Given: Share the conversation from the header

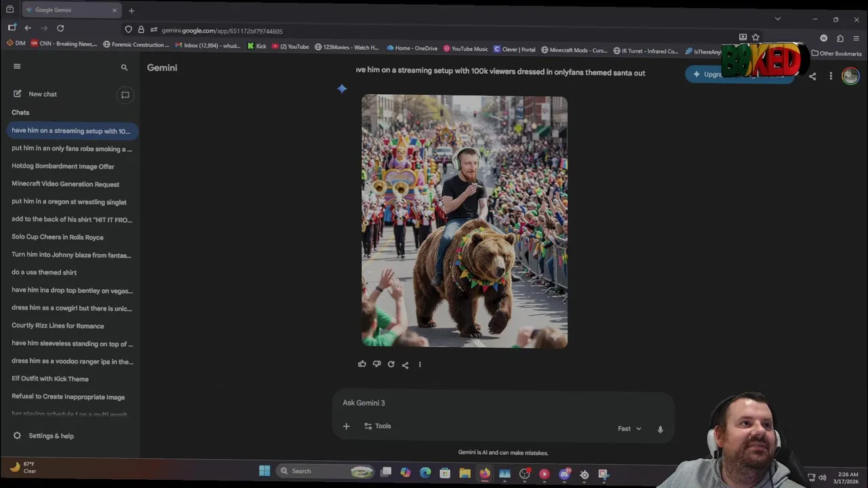Looking at the screenshot, I should (812, 76).
